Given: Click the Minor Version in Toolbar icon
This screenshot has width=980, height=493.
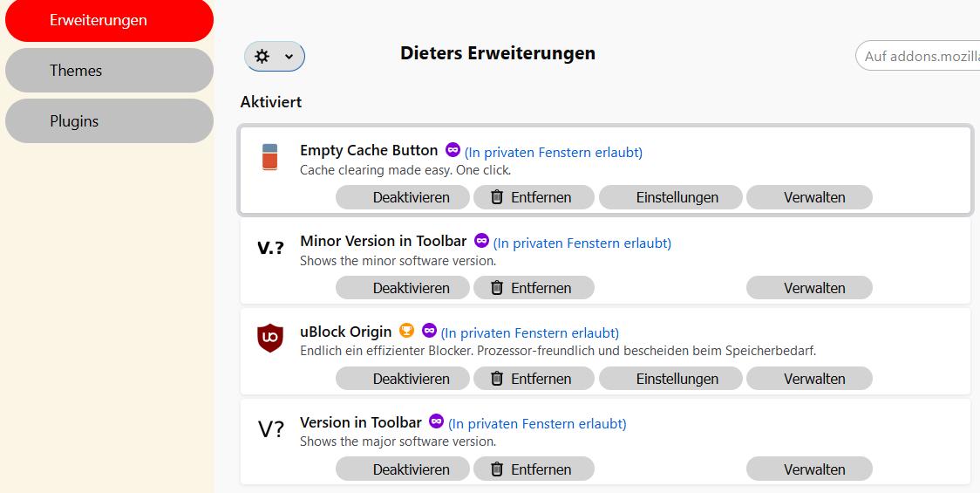Looking at the screenshot, I should pyautogui.click(x=270, y=248).
